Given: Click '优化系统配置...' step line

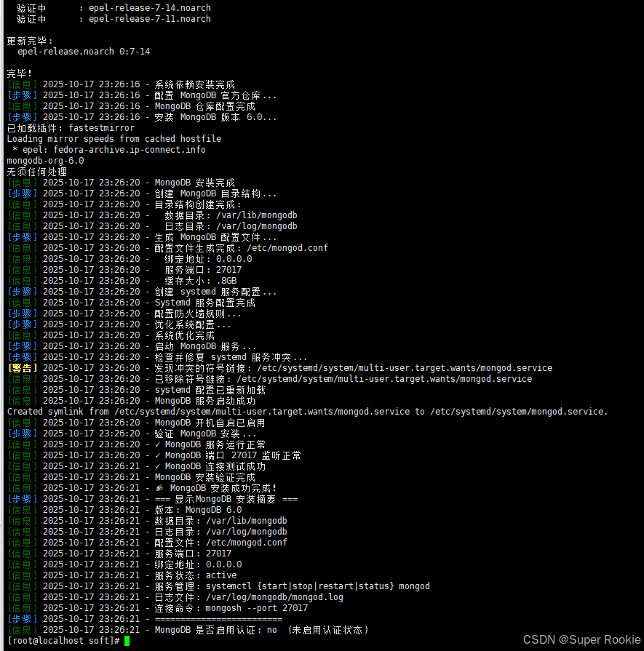Looking at the screenshot, I should tap(192, 324).
